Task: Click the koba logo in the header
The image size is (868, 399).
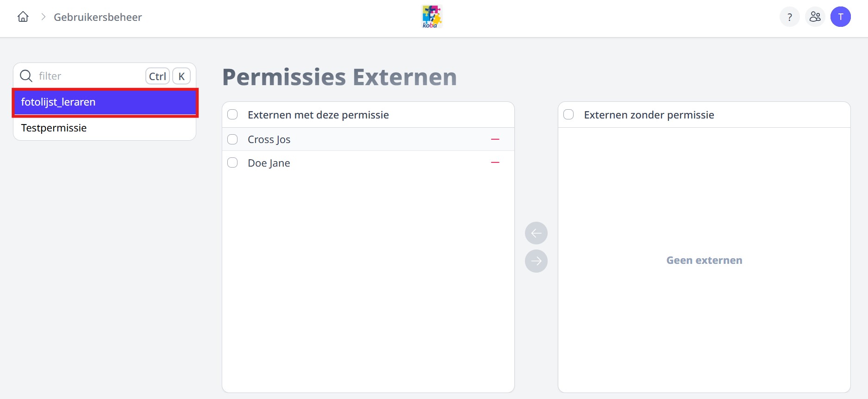Action: point(431,16)
